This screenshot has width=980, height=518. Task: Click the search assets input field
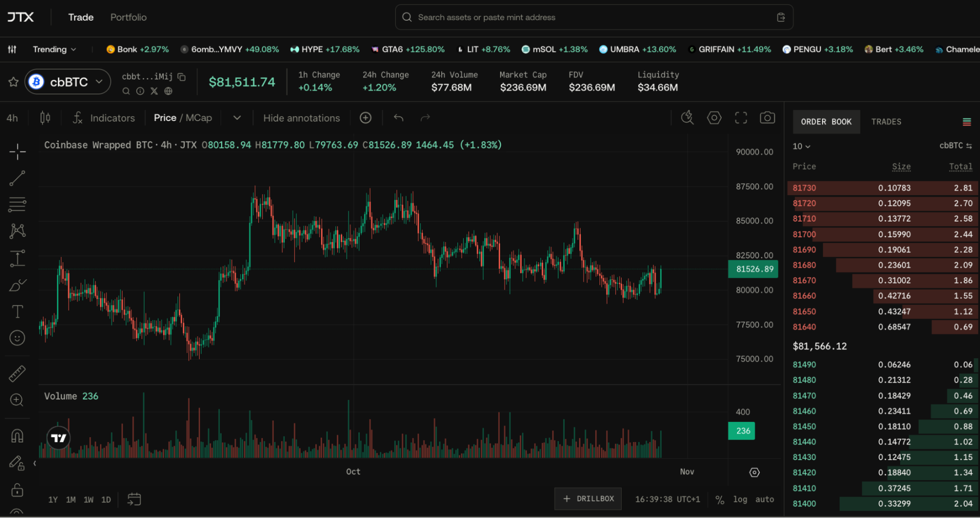[x=594, y=17]
